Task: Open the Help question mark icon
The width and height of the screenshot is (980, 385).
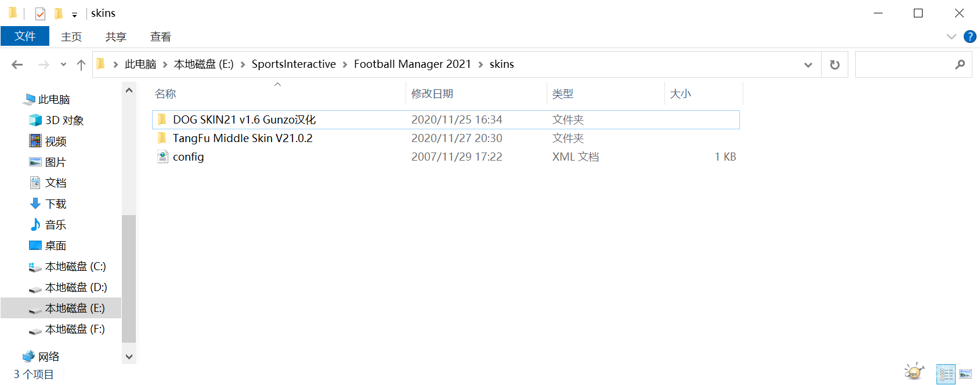Action: (x=970, y=37)
